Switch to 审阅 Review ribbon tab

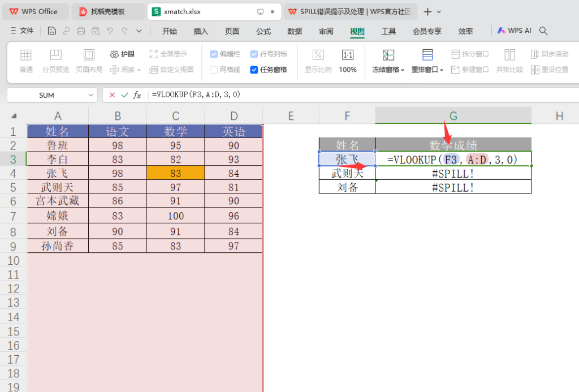click(x=326, y=32)
